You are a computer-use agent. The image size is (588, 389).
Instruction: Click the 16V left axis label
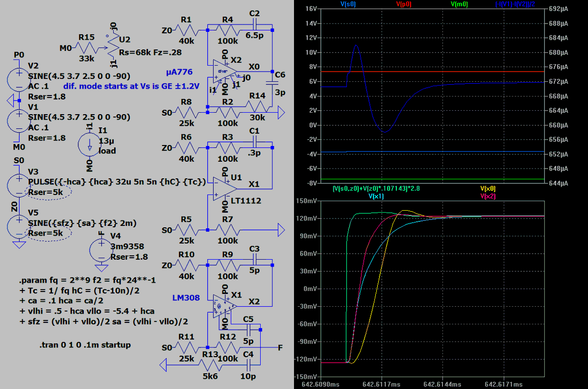point(311,9)
